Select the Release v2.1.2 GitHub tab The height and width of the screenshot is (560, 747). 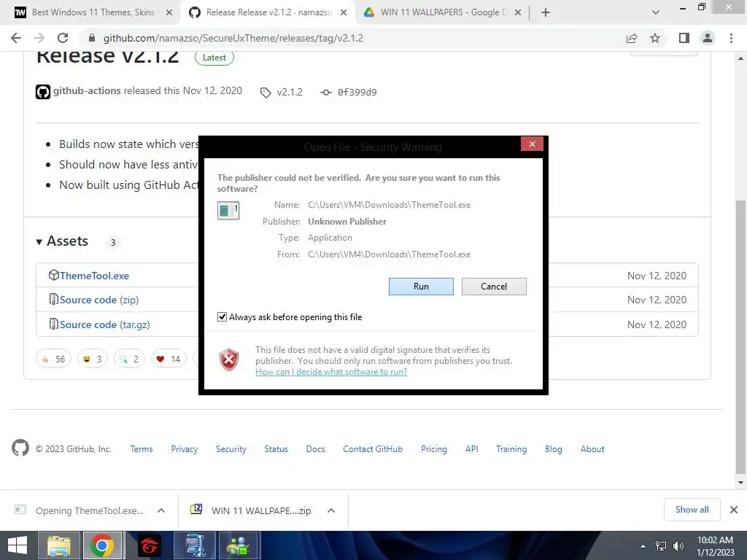pyautogui.click(x=267, y=12)
